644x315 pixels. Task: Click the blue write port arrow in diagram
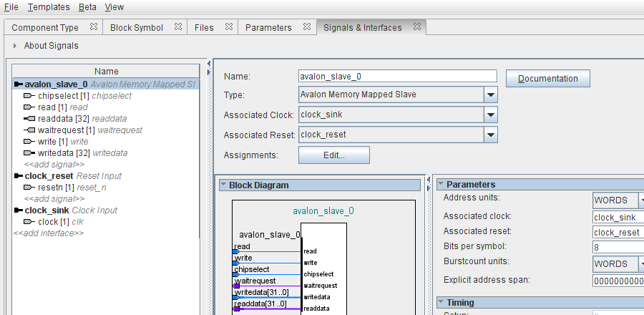(236, 263)
